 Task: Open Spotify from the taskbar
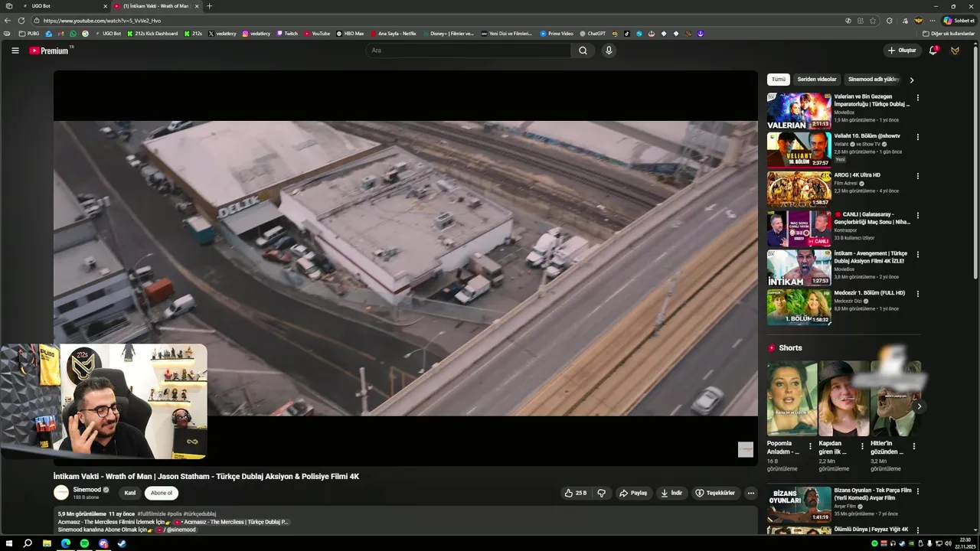tap(84, 543)
